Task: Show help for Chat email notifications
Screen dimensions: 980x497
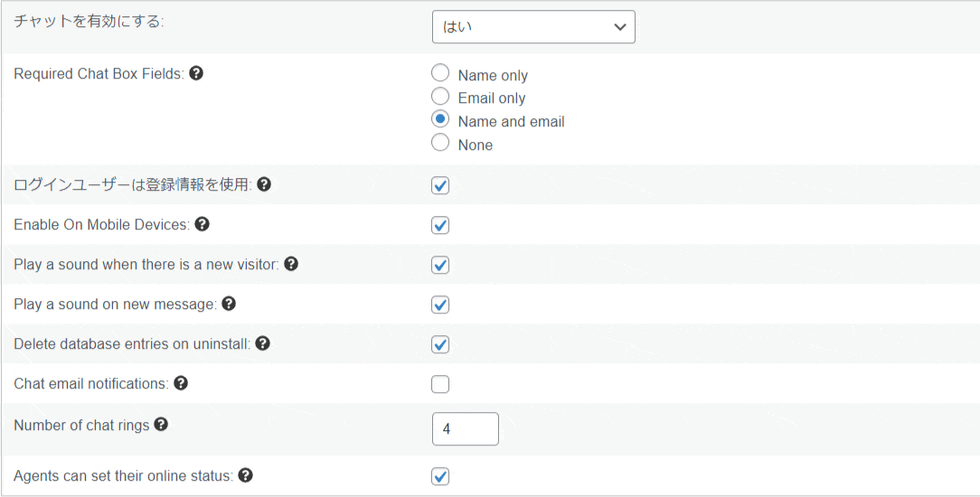Action: 181,383
